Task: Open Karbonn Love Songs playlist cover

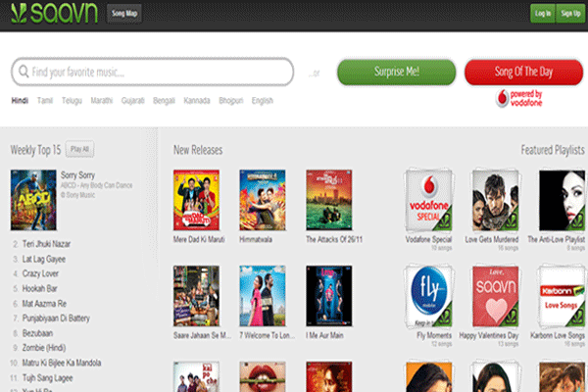Action: 562,296
